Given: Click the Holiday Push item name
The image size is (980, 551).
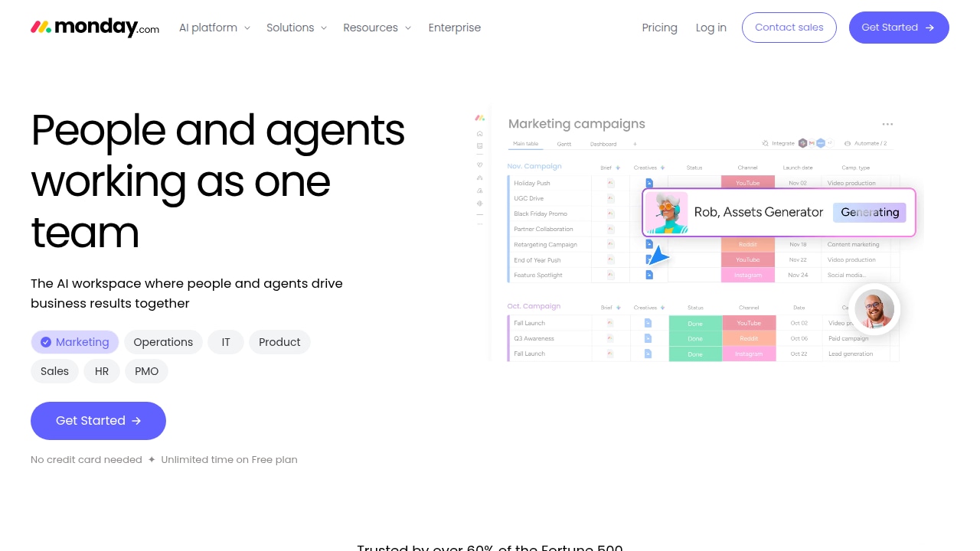Looking at the screenshot, I should coord(532,183).
